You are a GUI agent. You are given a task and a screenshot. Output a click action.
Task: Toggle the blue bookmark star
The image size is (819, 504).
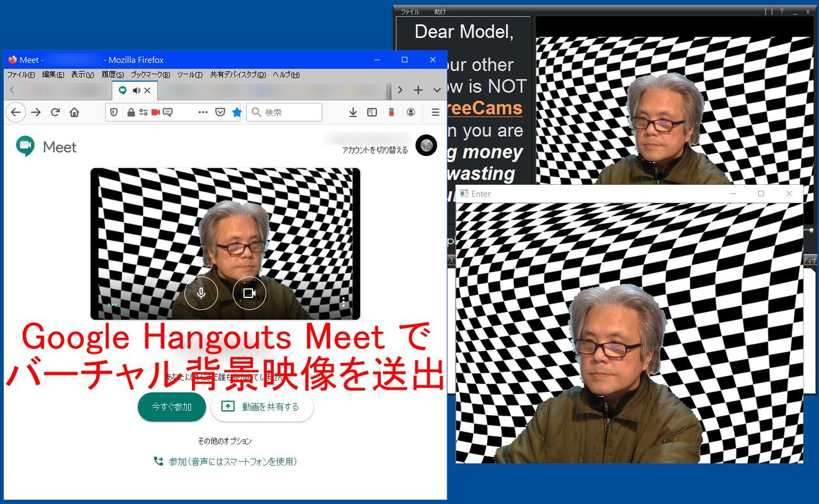(x=237, y=112)
